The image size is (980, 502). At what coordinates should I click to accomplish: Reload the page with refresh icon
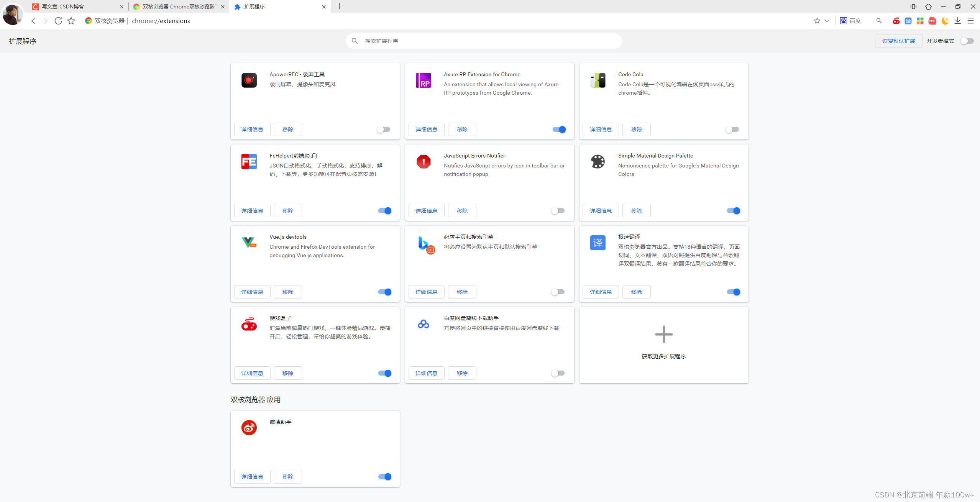click(58, 21)
